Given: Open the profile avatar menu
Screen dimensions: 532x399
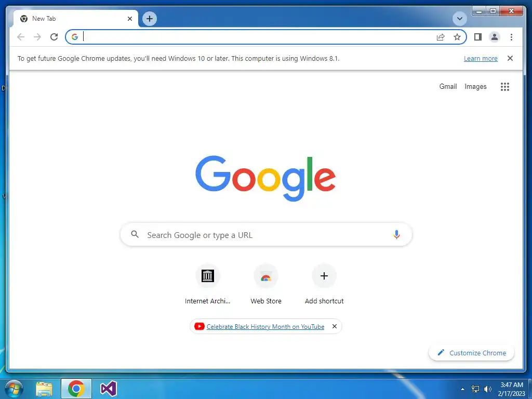Looking at the screenshot, I should 495,37.
